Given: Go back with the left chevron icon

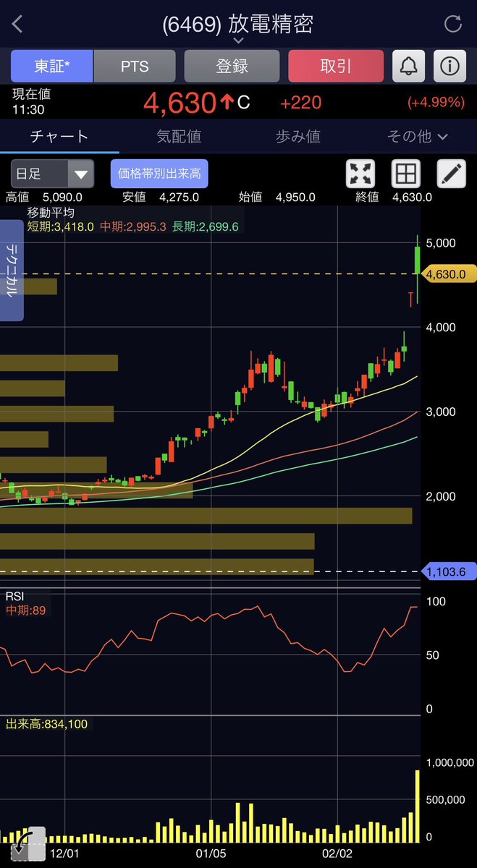Looking at the screenshot, I should (x=18, y=24).
